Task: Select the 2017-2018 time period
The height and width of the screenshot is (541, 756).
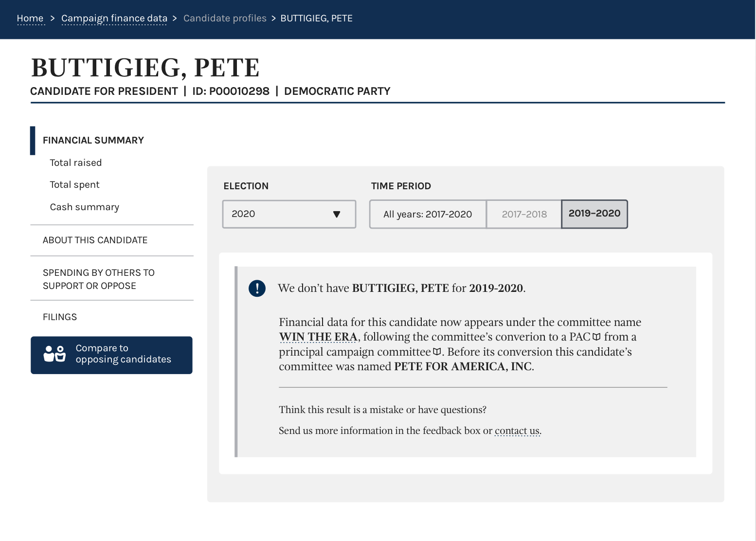Action: pyautogui.click(x=524, y=214)
